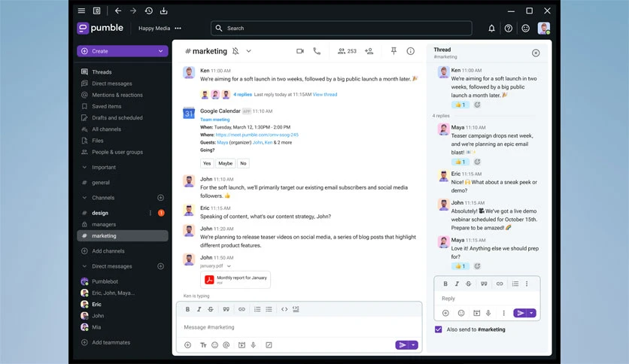629x364 pixels.
Task: Collapse the Important section
Action: 84,167
